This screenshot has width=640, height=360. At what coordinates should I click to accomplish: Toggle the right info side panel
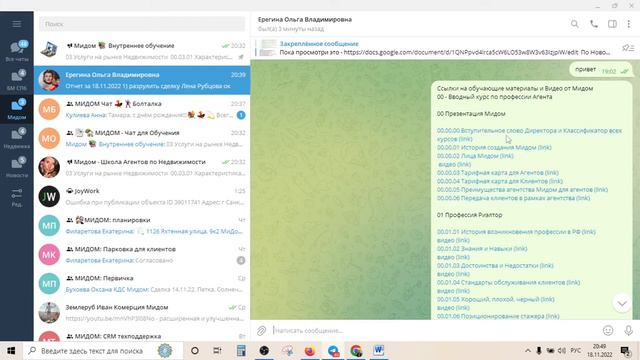click(x=612, y=24)
